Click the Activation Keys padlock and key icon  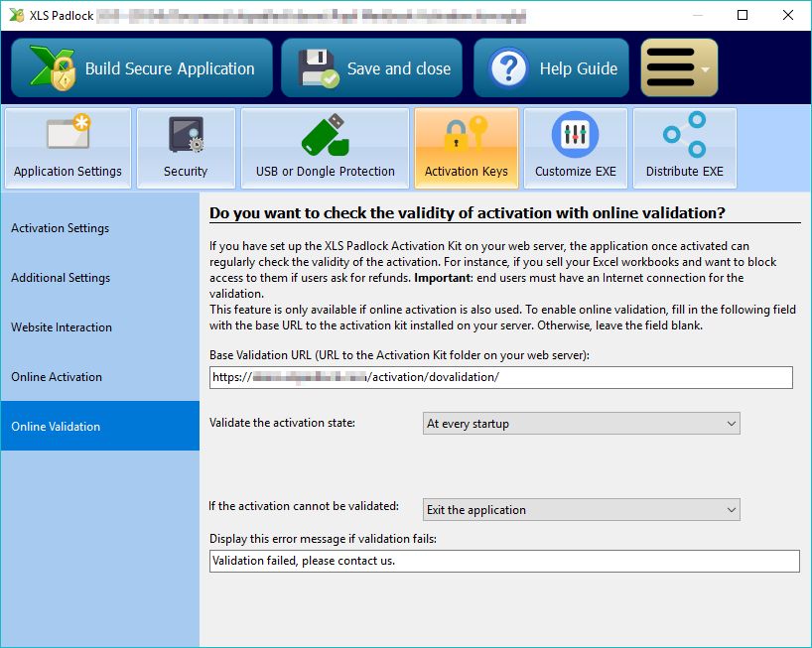pyautogui.click(x=467, y=134)
